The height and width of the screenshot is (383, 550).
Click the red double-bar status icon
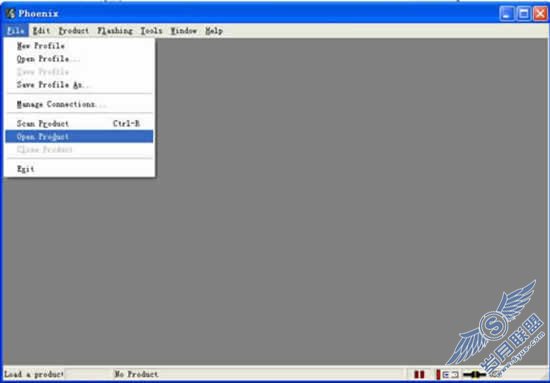click(419, 375)
